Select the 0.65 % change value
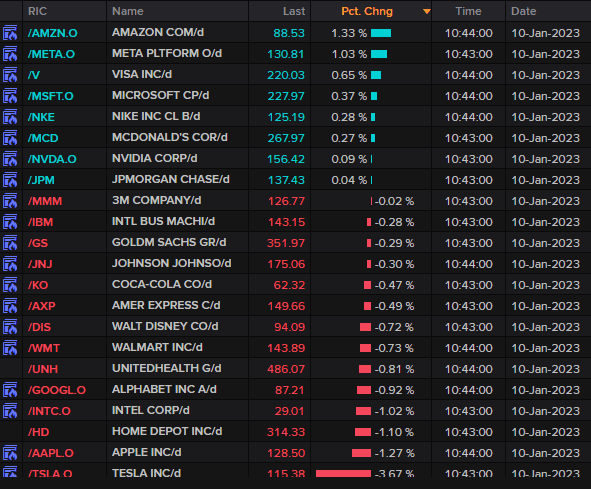This screenshot has height=489, width=591. coord(349,75)
